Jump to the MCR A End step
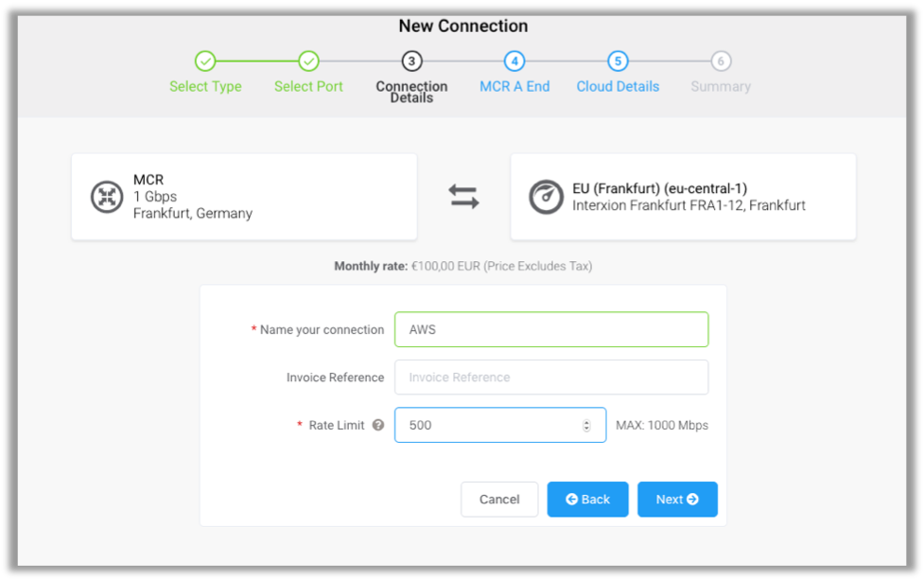Image resolution: width=924 pixels, height=579 pixels. coord(514,60)
